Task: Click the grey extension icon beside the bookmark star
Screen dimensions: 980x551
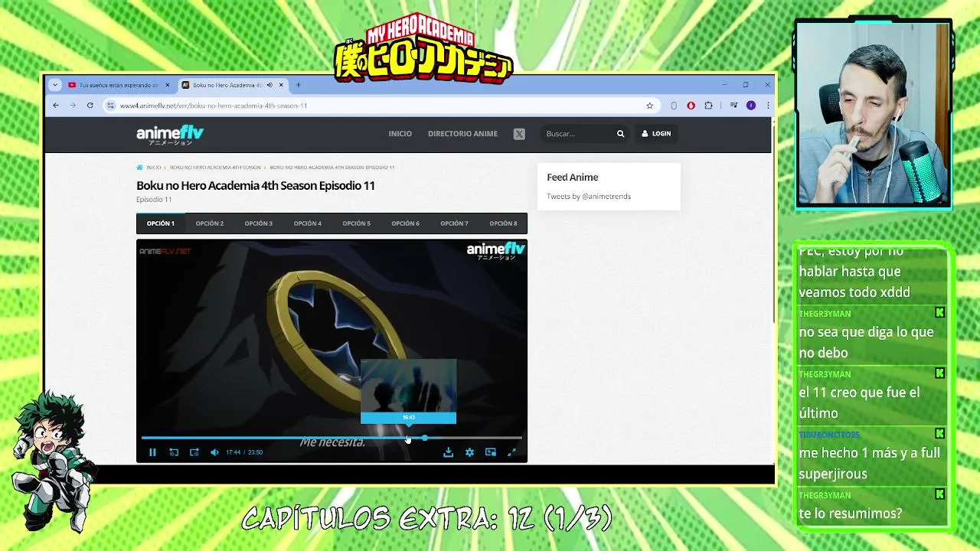Action: tap(674, 106)
